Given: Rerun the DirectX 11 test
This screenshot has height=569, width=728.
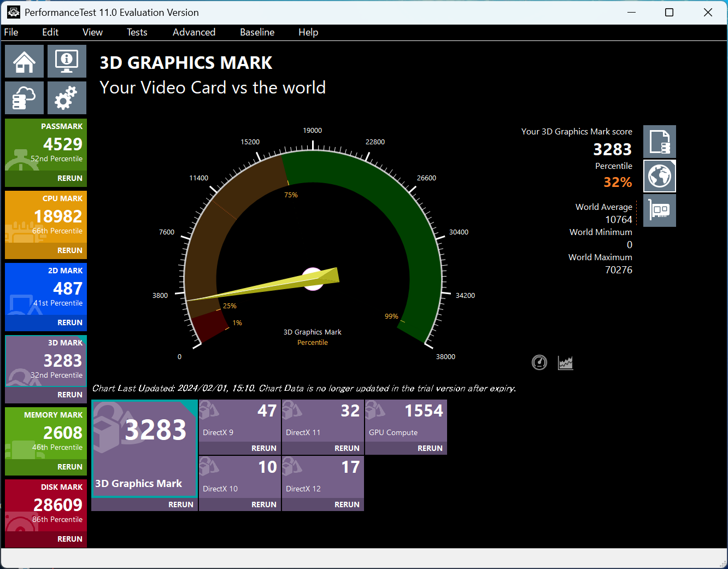Looking at the screenshot, I should [347, 448].
